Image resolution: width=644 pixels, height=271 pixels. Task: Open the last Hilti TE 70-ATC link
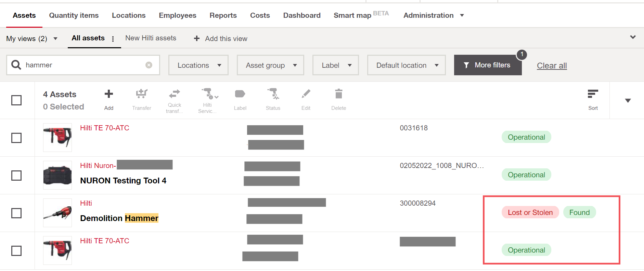pos(105,241)
